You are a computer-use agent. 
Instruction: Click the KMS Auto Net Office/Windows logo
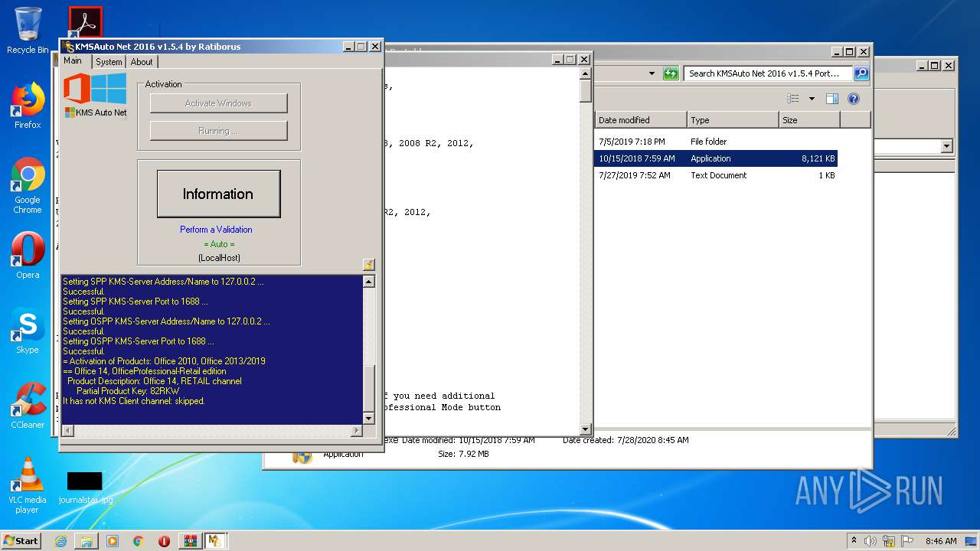coord(95,95)
